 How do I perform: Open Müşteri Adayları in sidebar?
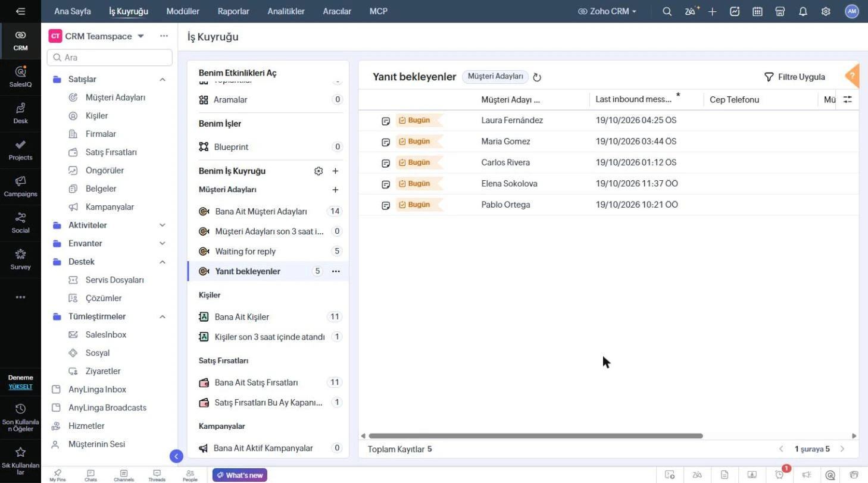pos(115,98)
